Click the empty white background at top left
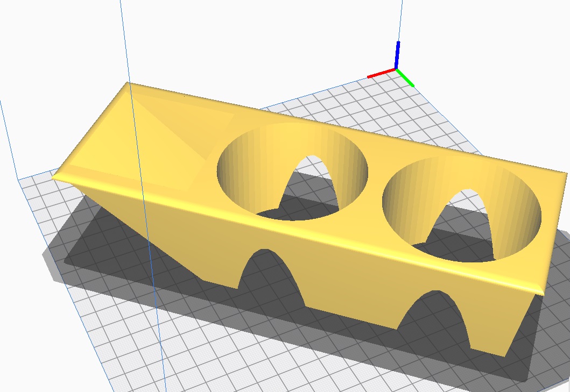 pos(54,43)
